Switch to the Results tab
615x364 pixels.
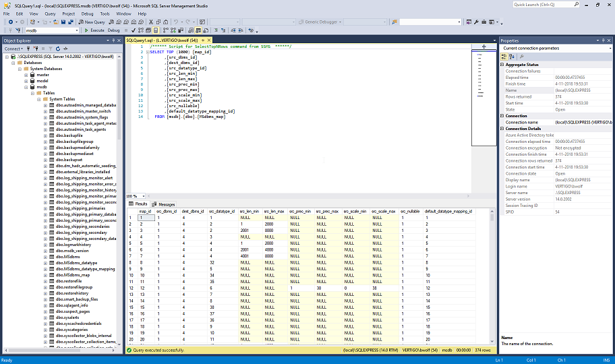pyautogui.click(x=138, y=204)
